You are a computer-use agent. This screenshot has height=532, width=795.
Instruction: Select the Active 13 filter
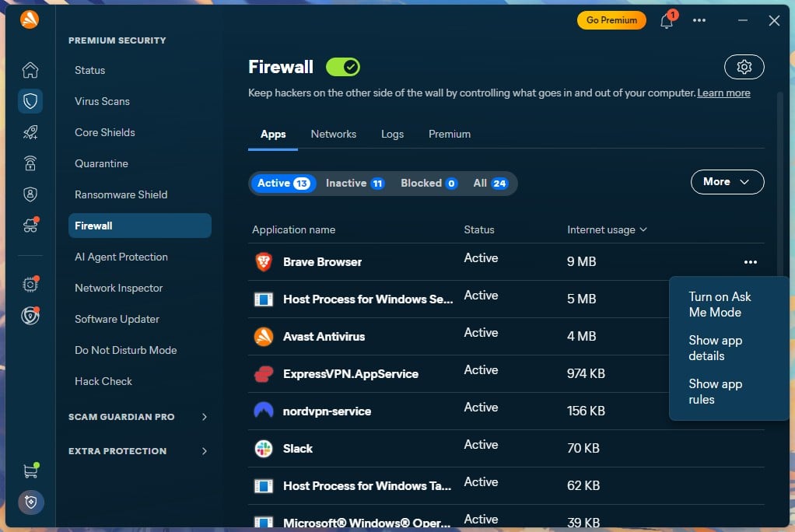point(283,183)
